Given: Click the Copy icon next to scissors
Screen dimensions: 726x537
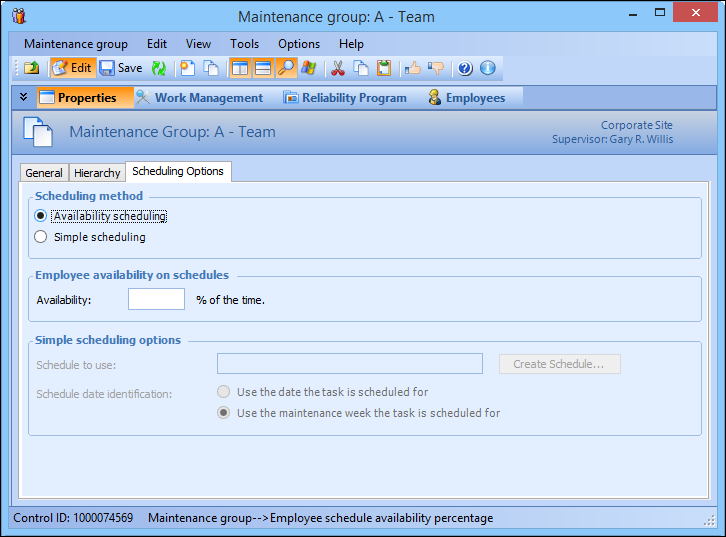Looking at the screenshot, I should [361, 68].
